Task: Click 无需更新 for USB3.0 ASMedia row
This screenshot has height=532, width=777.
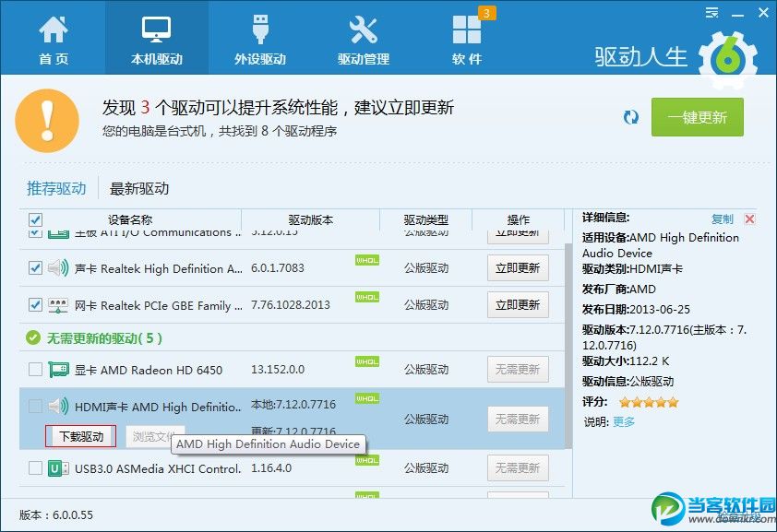Action: [x=518, y=468]
